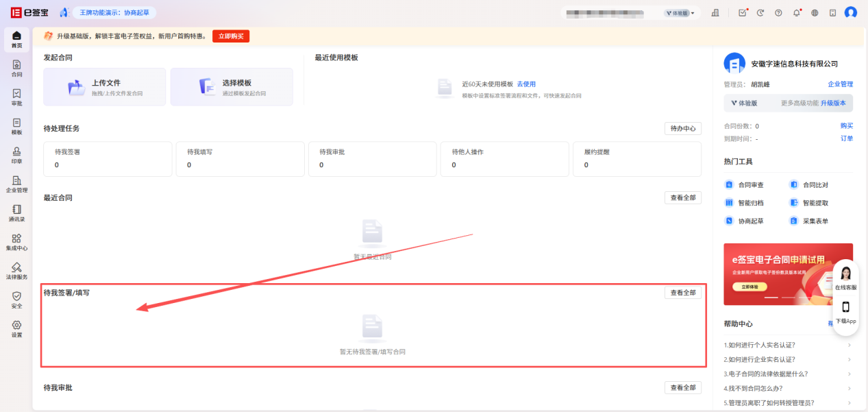The image size is (868, 412).
Task: Click the language globe icon
Action: [815, 13]
